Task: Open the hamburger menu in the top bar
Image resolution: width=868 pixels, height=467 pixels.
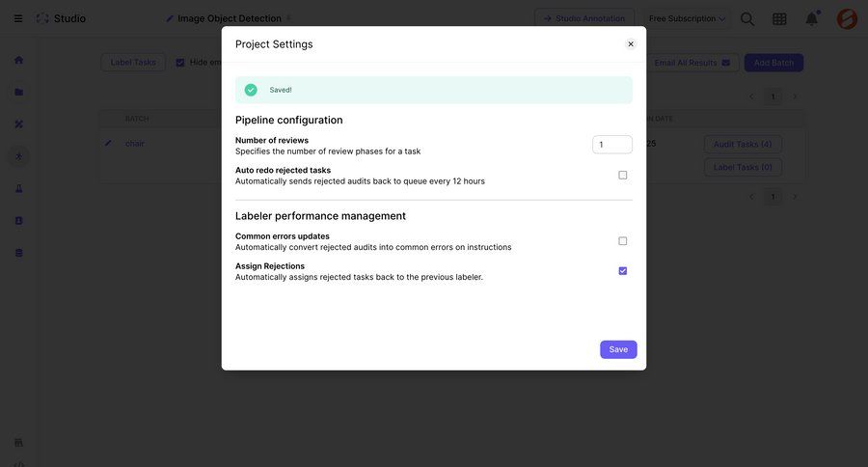Action: 17,18
